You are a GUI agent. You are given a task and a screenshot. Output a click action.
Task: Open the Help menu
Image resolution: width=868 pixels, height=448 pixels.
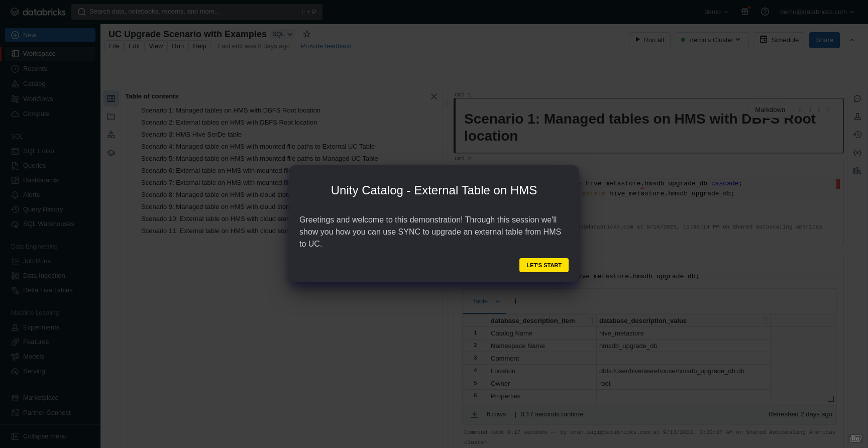(x=199, y=46)
